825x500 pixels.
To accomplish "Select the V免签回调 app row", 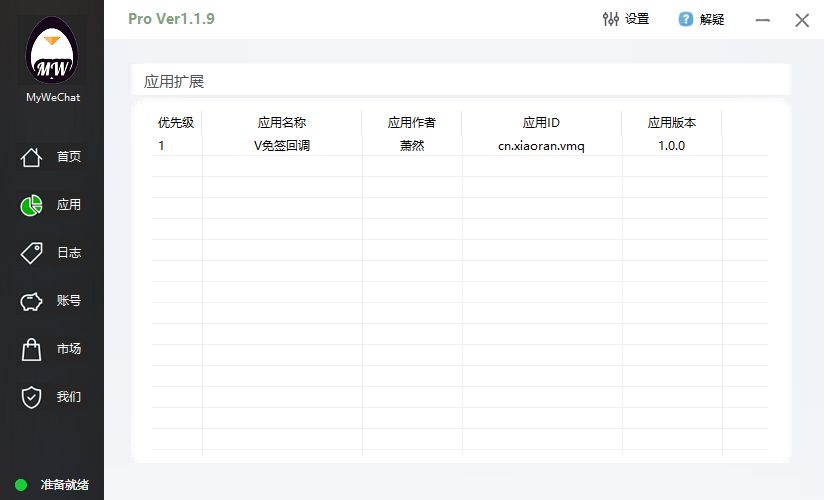I will tap(282, 146).
